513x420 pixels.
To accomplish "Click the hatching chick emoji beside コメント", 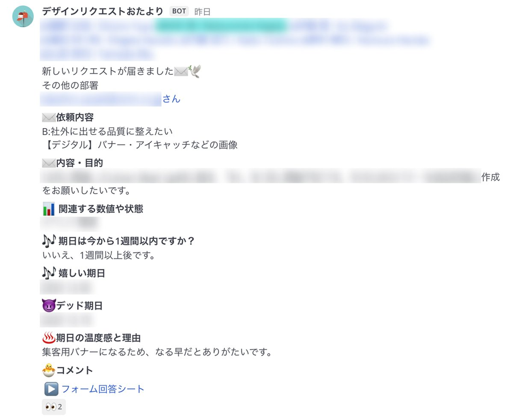I will 49,370.
